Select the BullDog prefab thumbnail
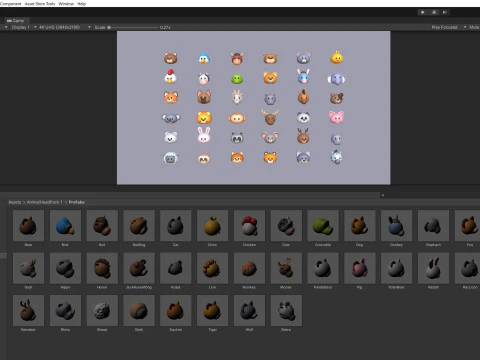Screen dimensions: 480x360 pyautogui.click(x=139, y=226)
